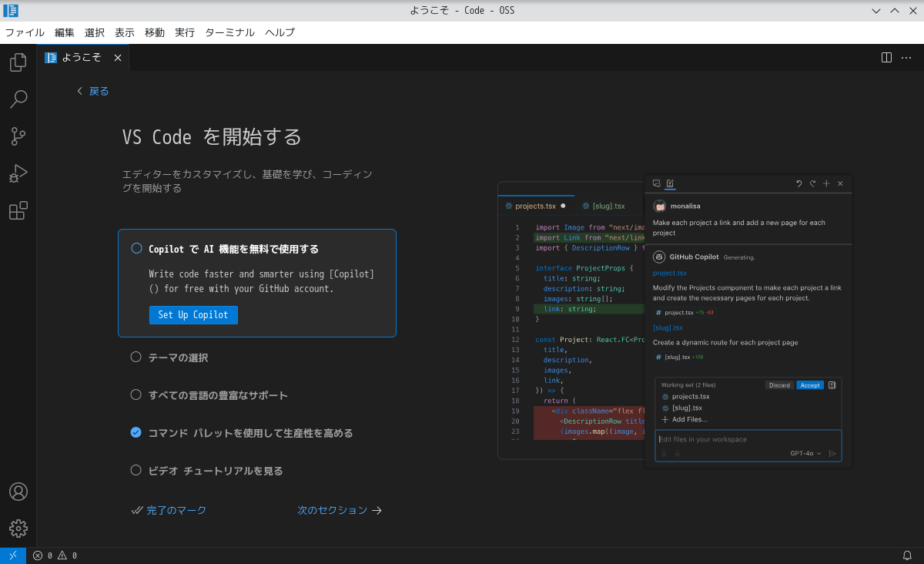Image resolution: width=924 pixels, height=564 pixels.
Task: Go back with the 戻る link
Action: (x=92, y=91)
